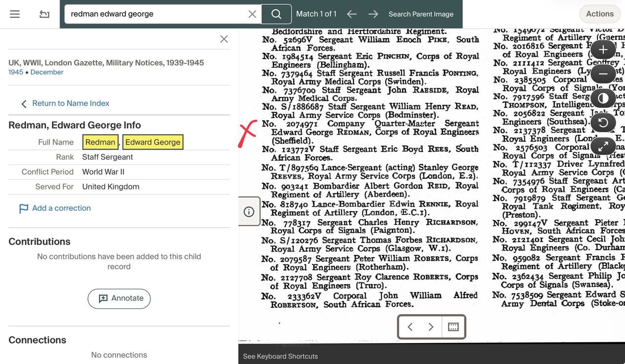Select highlighted given name Edward George

tap(153, 142)
